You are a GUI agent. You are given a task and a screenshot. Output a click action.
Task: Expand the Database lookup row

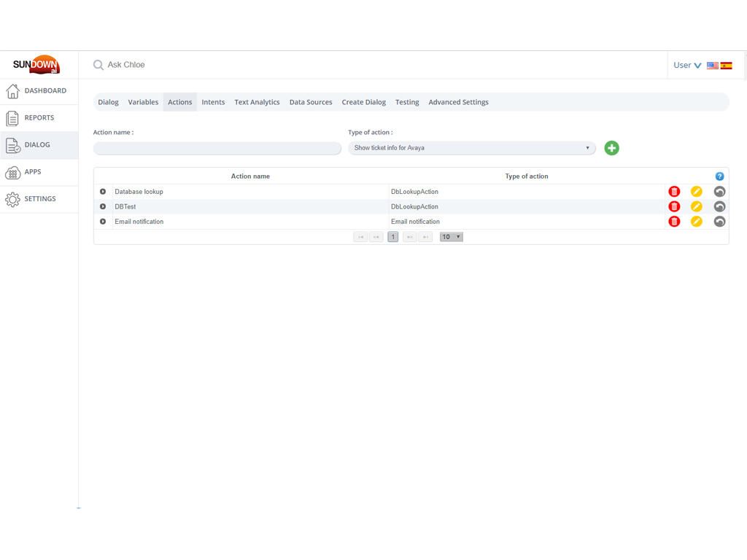[103, 192]
